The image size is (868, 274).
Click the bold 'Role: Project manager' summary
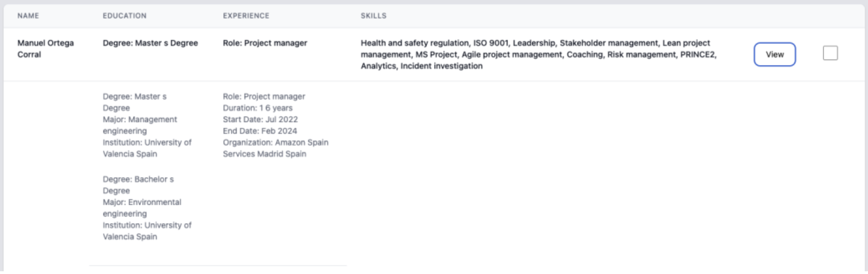click(265, 43)
